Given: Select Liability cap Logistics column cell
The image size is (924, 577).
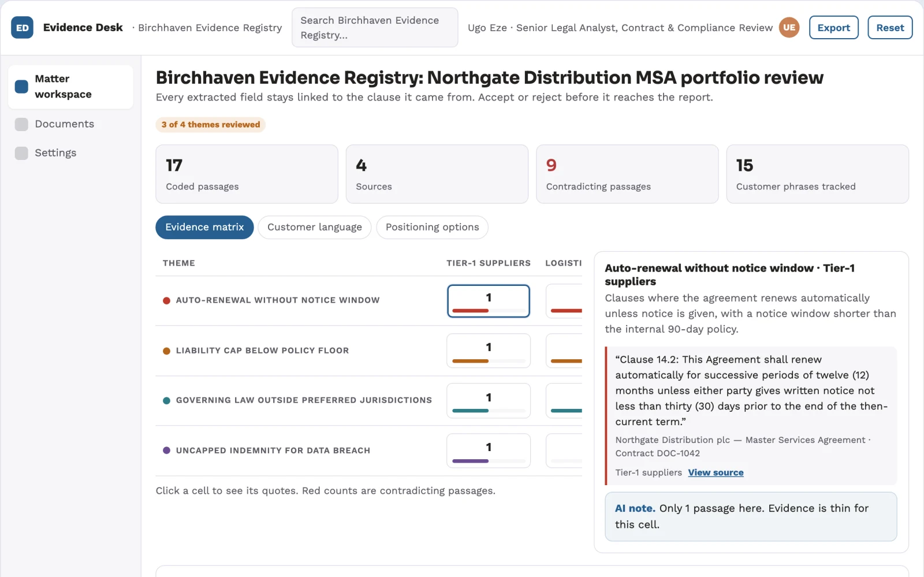Looking at the screenshot, I should coord(564,351).
